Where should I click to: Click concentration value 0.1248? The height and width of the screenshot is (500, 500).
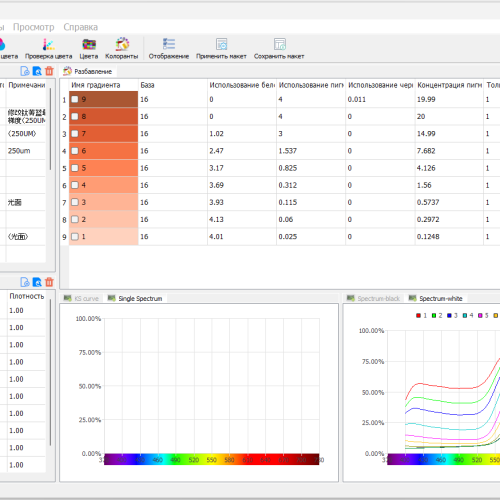point(428,237)
